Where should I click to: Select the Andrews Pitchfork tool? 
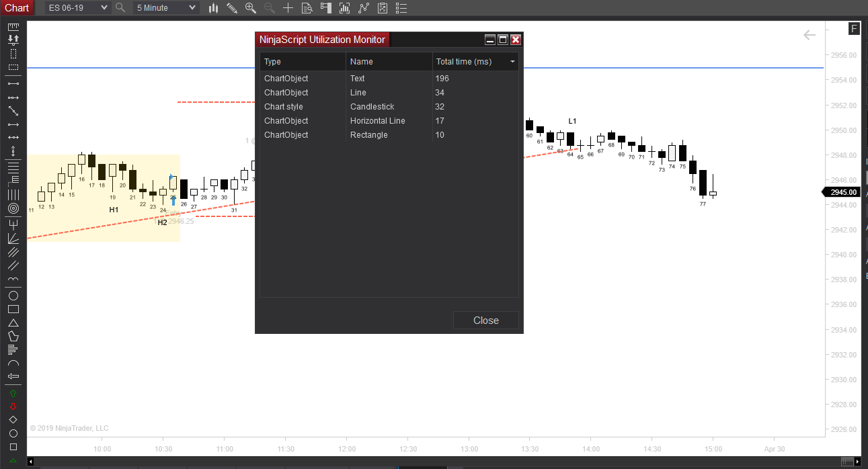[13, 224]
